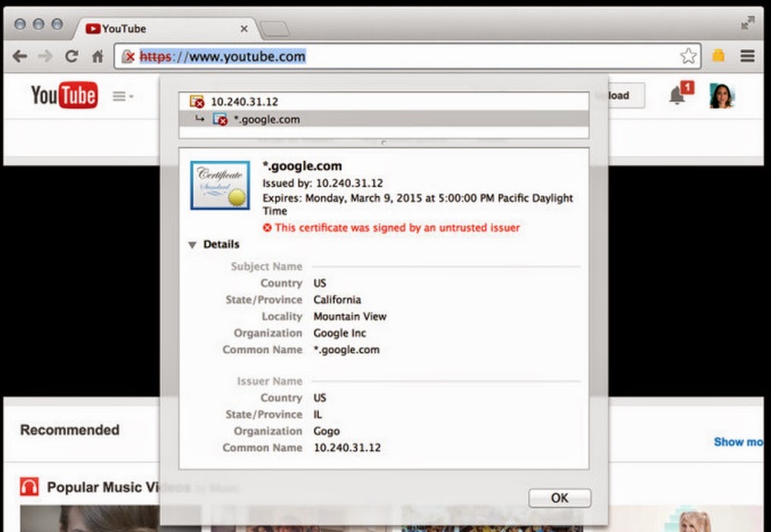Screen dimensions: 771x532
Task: Click the Organization value Gogo
Action: (x=327, y=431)
